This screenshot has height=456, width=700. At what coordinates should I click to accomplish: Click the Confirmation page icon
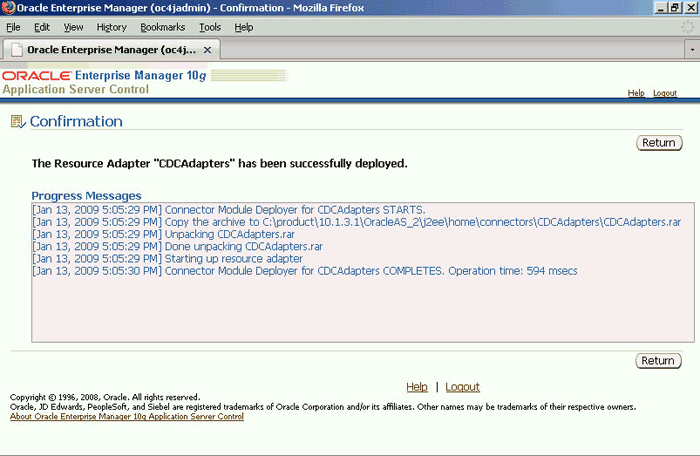coord(18,121)
